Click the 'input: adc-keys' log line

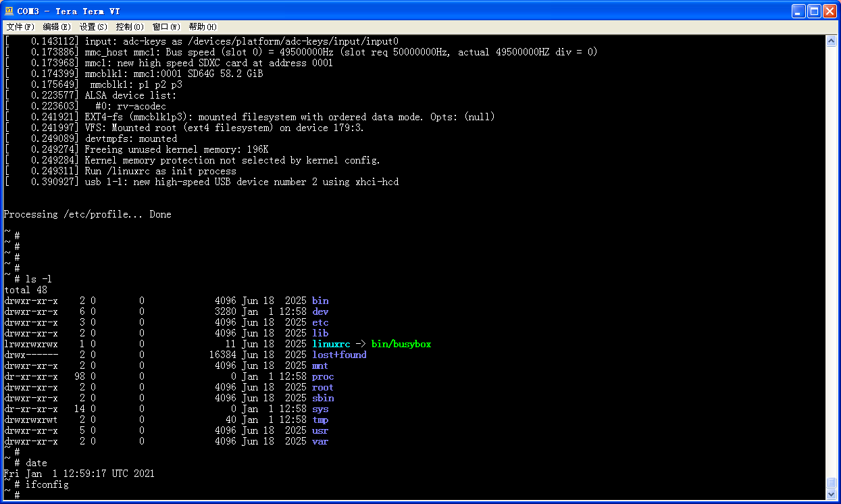(201, 41)
